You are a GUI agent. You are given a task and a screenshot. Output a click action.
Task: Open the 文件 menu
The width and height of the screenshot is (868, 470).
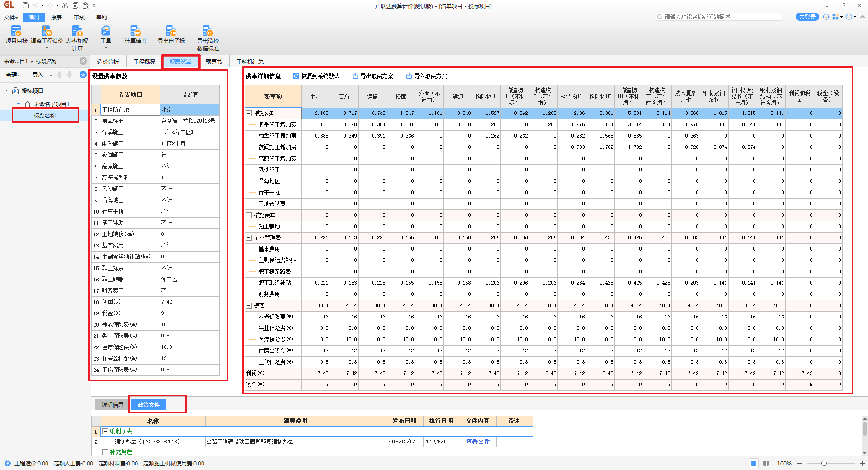11,18
